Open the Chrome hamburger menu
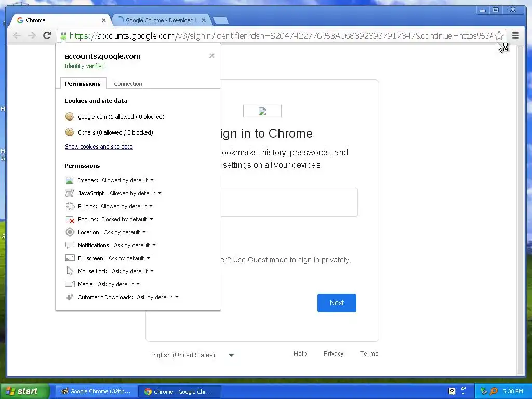Viewport: 532px width, 399px height. pos(515,36)
